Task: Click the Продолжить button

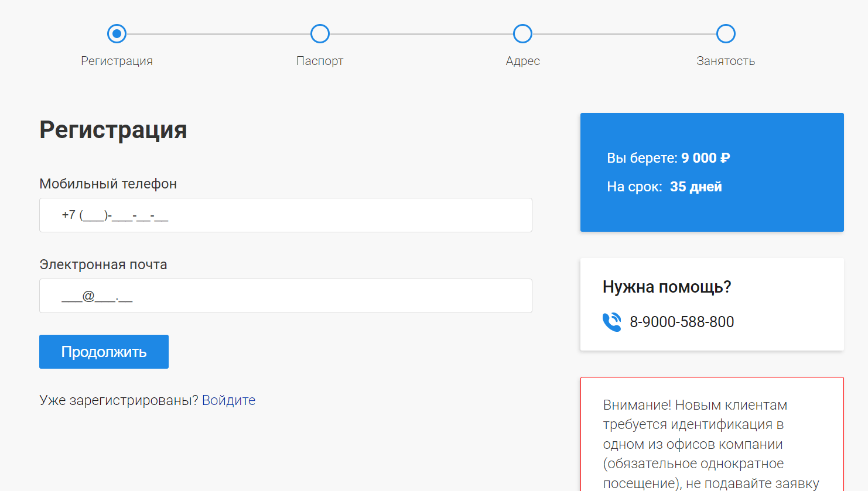Action: (104, 352)
